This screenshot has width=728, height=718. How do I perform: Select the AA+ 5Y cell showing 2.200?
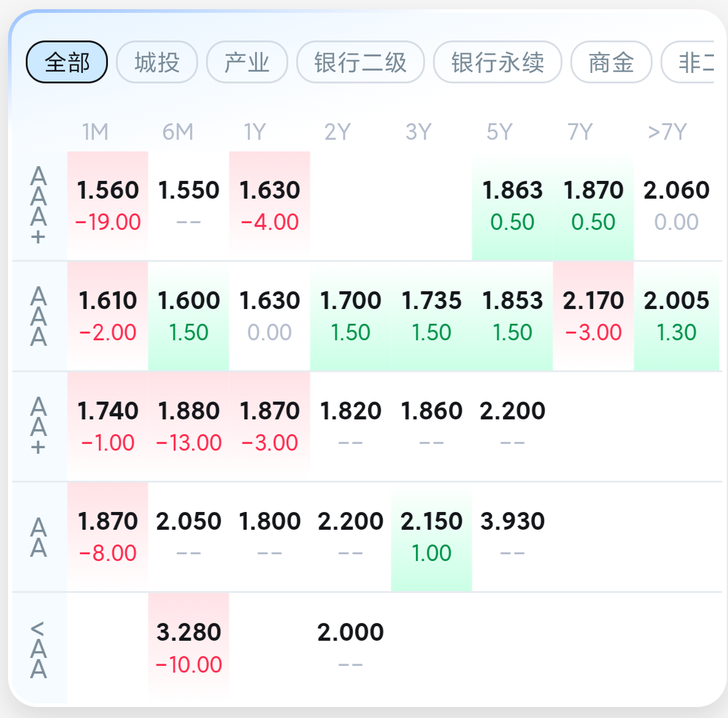(512, 426)
